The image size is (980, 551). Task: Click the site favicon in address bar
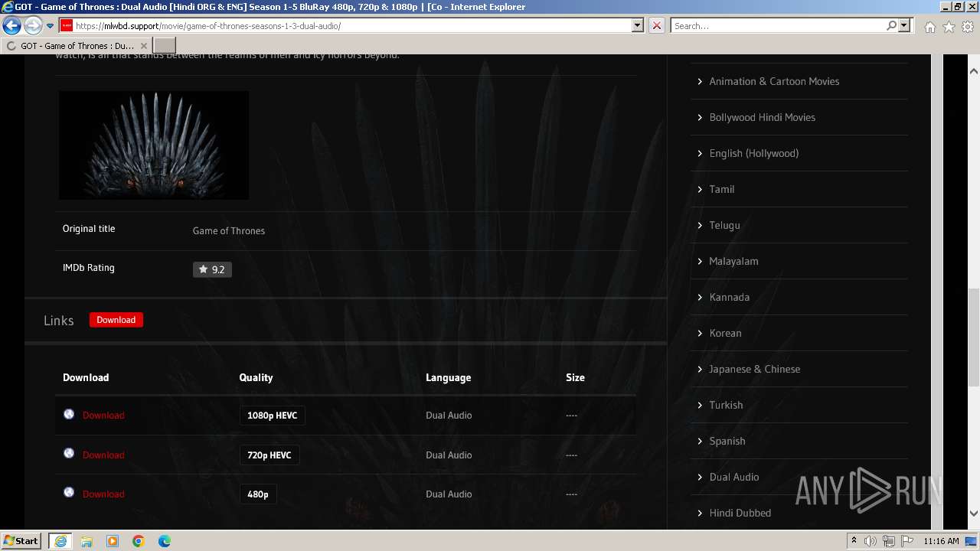(x=67, y=26)
